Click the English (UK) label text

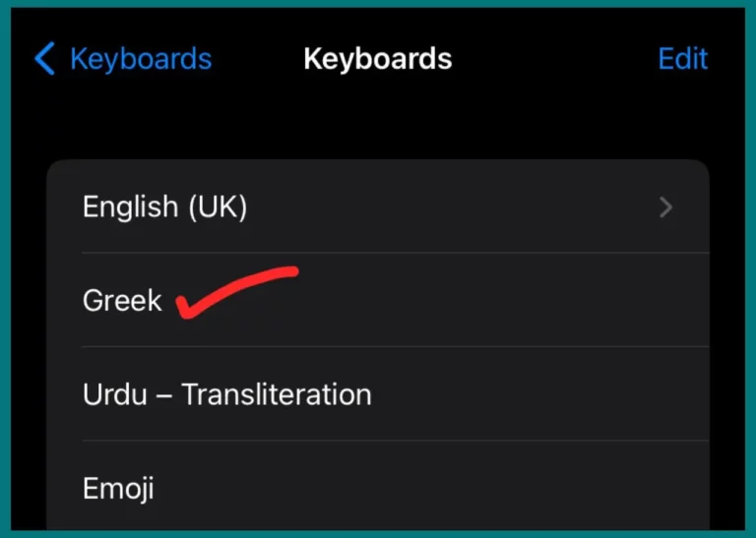click(165, 208)
